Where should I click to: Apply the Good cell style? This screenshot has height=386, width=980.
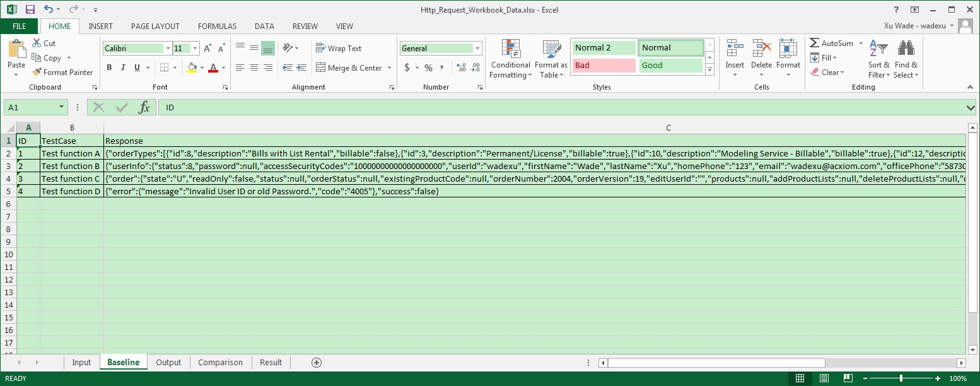pos(671,65)
